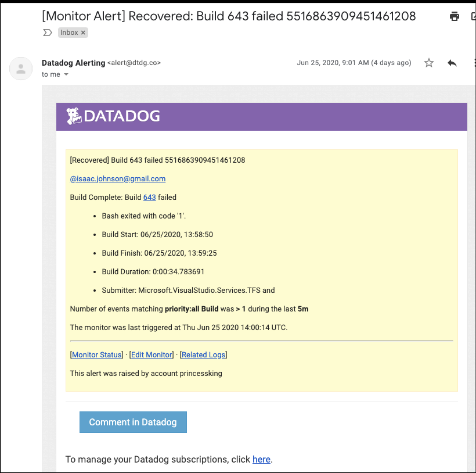This screenshot has height=473, width=476.
Task: Click the Build Finish 13:59:25 line
Action: [159, 253]
